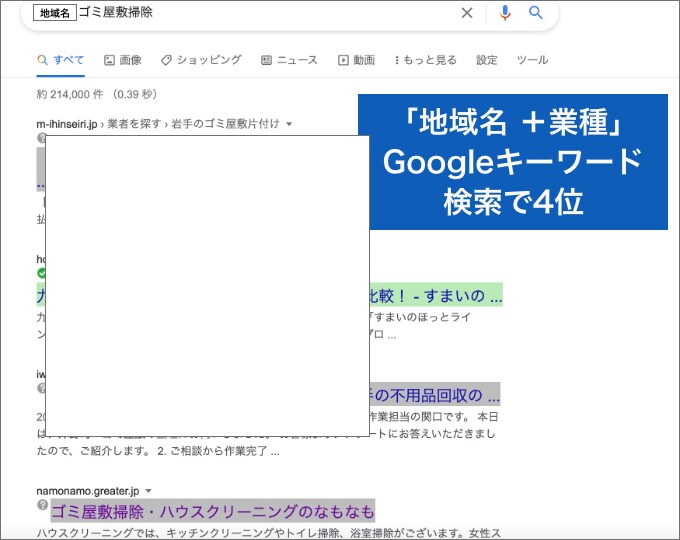Switch to the ニュース tab
The image size is (680, 540).
coord(289,60)
